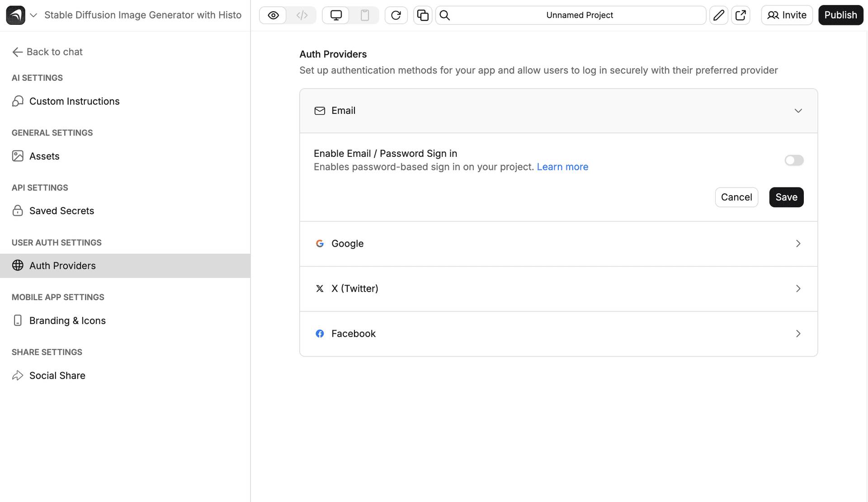Screen dimensions: 868x502
Task: Click the app logo in top-left
Action: click(x=15, y=15)
